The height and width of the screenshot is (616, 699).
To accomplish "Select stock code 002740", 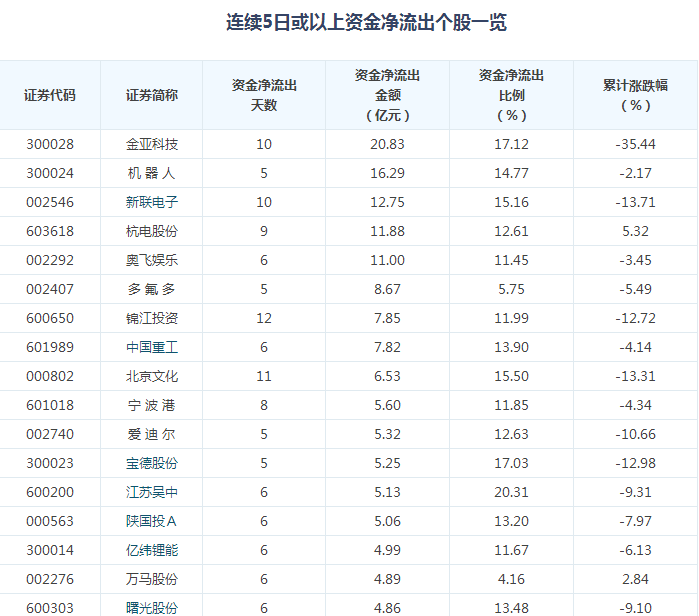I will [50, 434].
